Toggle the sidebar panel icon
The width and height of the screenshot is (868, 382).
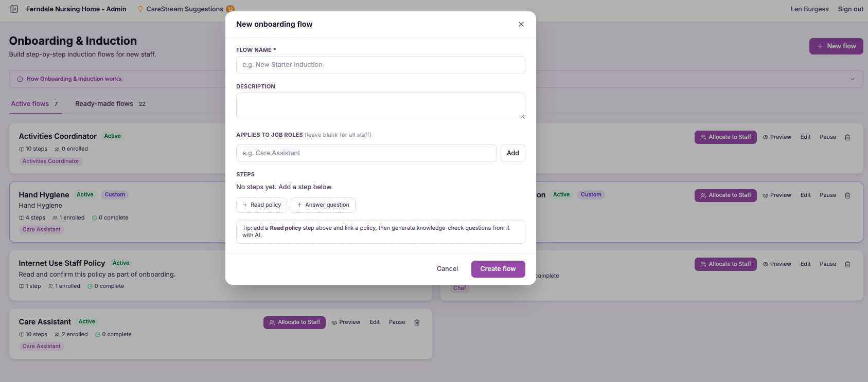pos(14,9)
